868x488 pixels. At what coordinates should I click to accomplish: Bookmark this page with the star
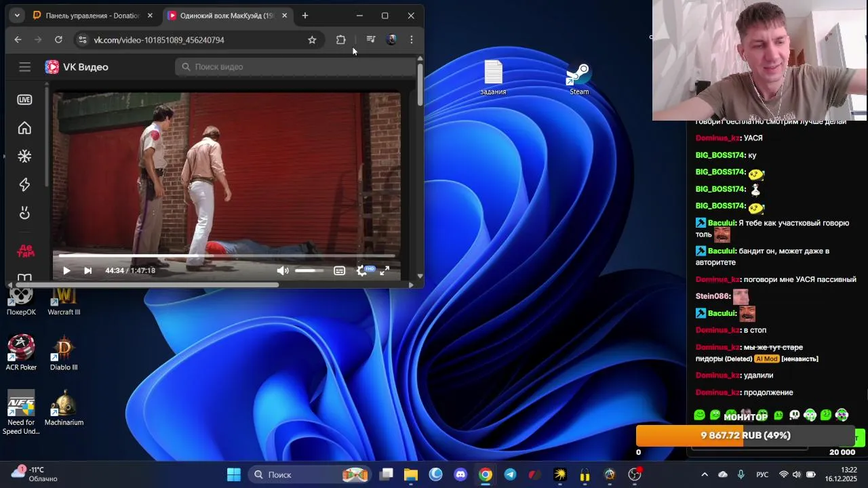312,40
